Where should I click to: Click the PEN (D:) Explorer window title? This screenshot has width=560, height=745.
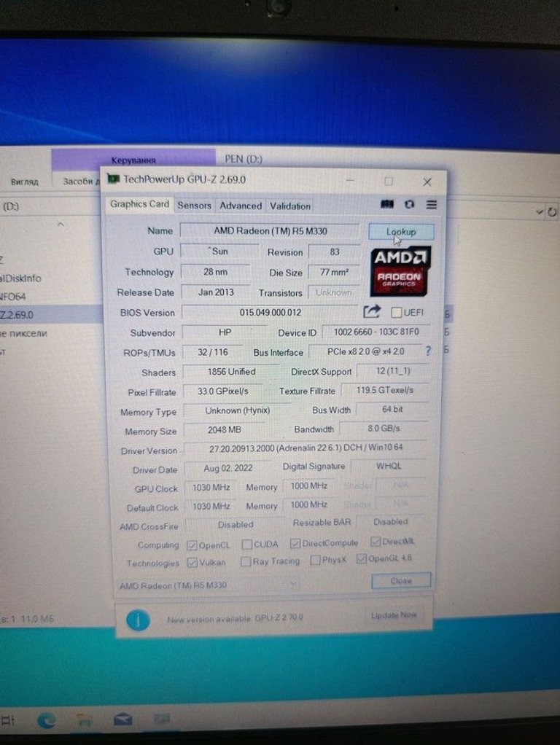(243, 159)
